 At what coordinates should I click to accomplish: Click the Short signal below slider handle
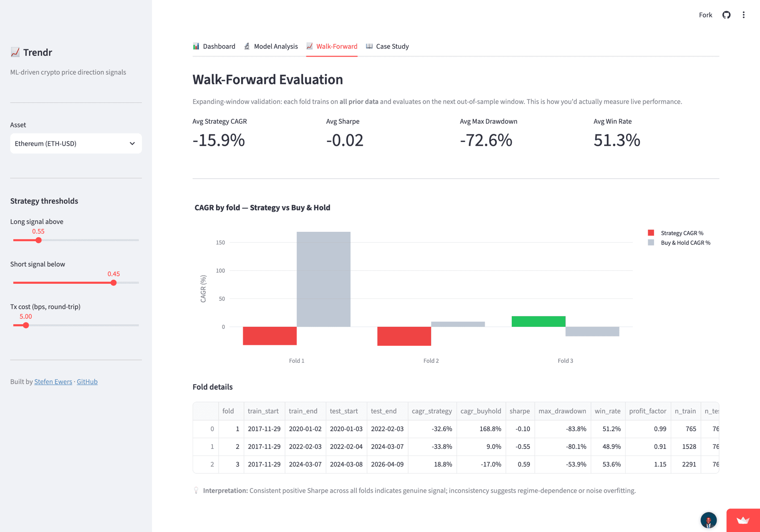114,283
